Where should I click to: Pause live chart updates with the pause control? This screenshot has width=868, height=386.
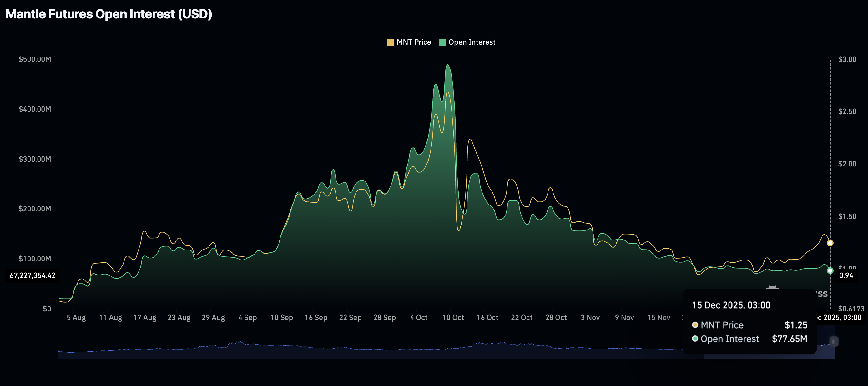point(834,341)
